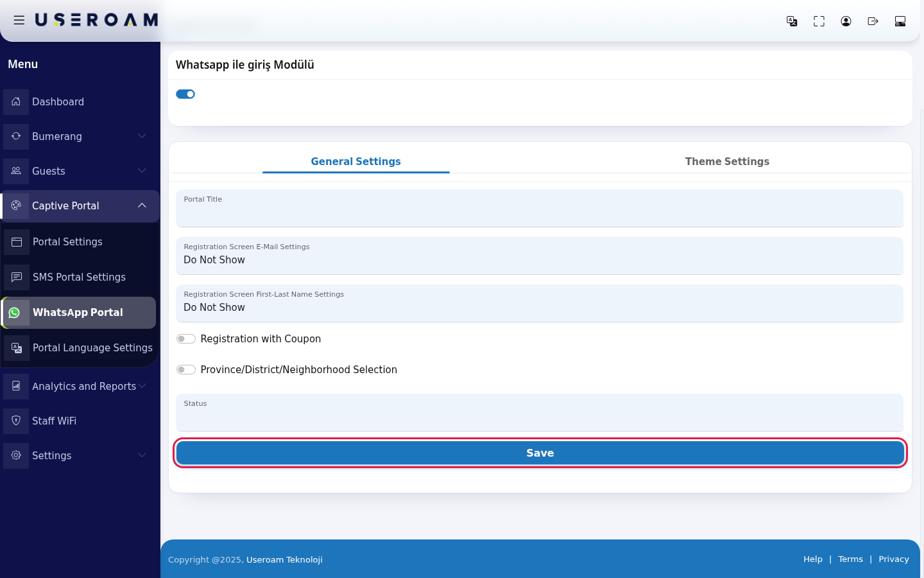Toggle the hamburger menu icon
The height and width of the screenshot is (578, 924).
19,21
